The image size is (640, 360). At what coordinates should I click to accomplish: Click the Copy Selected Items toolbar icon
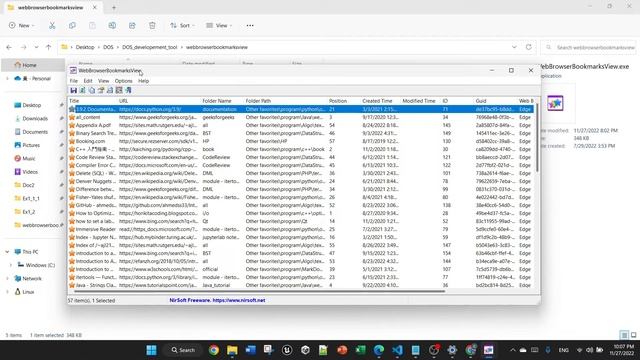tap(92, 90)
